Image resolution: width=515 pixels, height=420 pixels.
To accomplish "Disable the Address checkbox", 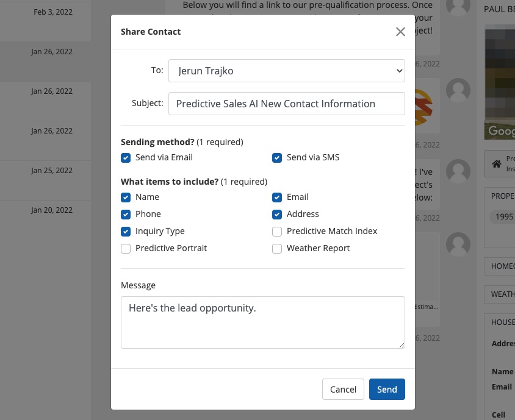I will pos(277,214).
